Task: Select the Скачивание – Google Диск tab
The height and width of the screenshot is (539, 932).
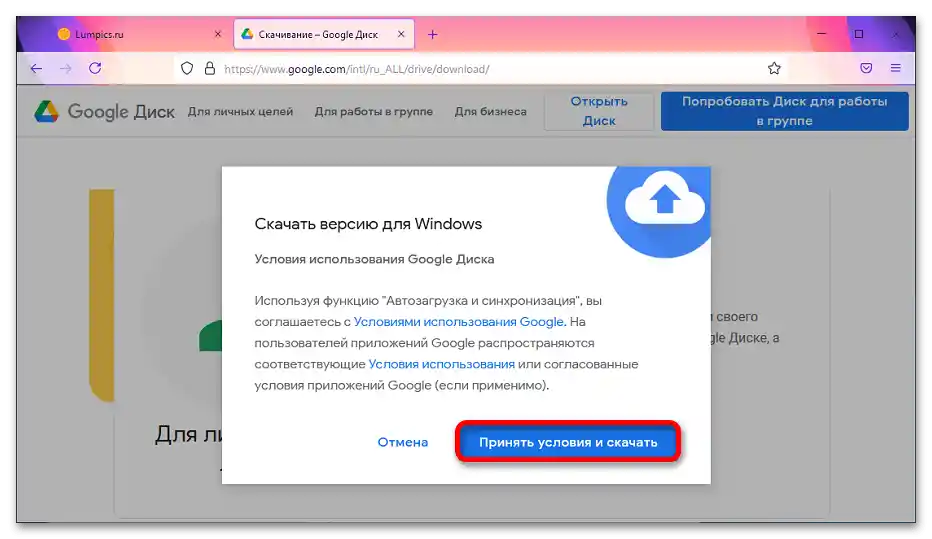Action: pos(324,34)
